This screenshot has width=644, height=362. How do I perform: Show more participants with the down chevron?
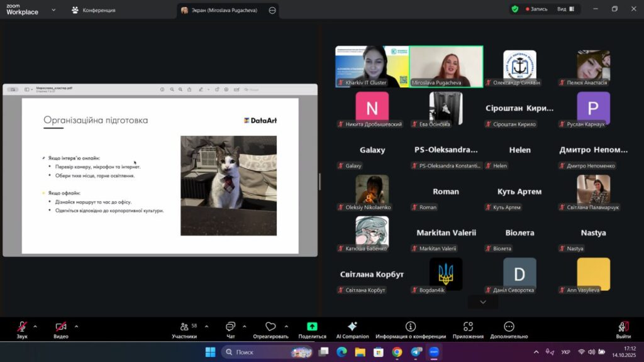[x=483, y=302]
